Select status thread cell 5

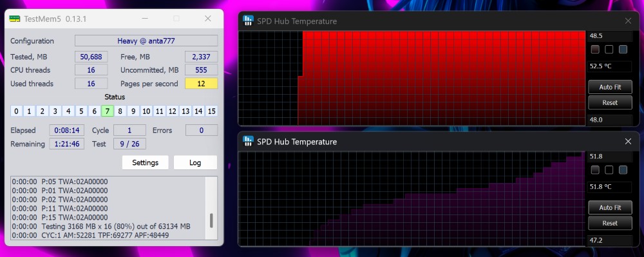pos(81,111)
